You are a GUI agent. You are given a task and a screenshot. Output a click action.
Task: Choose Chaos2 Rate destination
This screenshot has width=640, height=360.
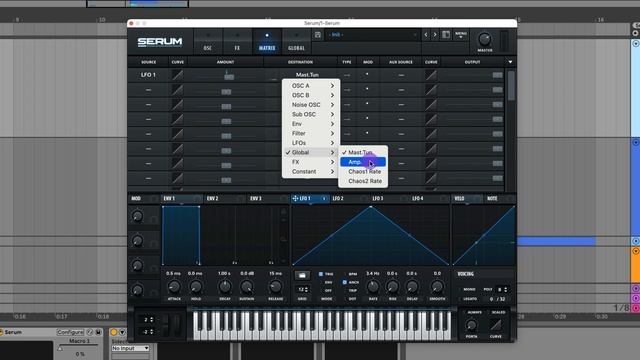point(363,181)
